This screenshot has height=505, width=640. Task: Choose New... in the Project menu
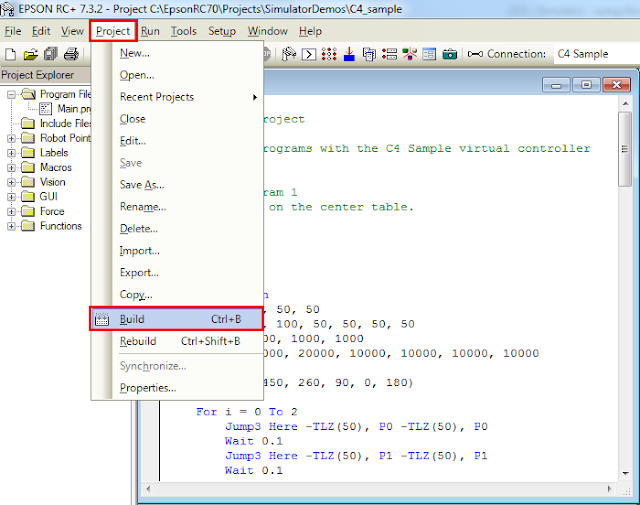177,53
